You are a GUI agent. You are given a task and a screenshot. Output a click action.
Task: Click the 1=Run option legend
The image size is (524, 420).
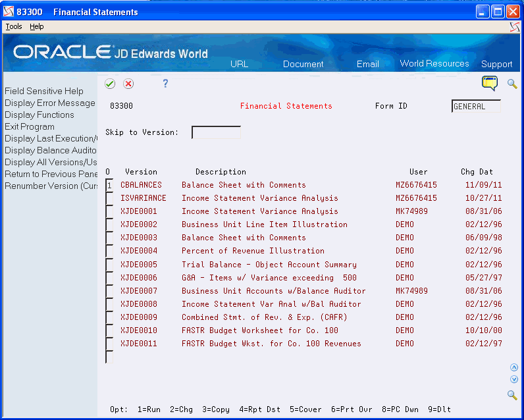(149, 409)
